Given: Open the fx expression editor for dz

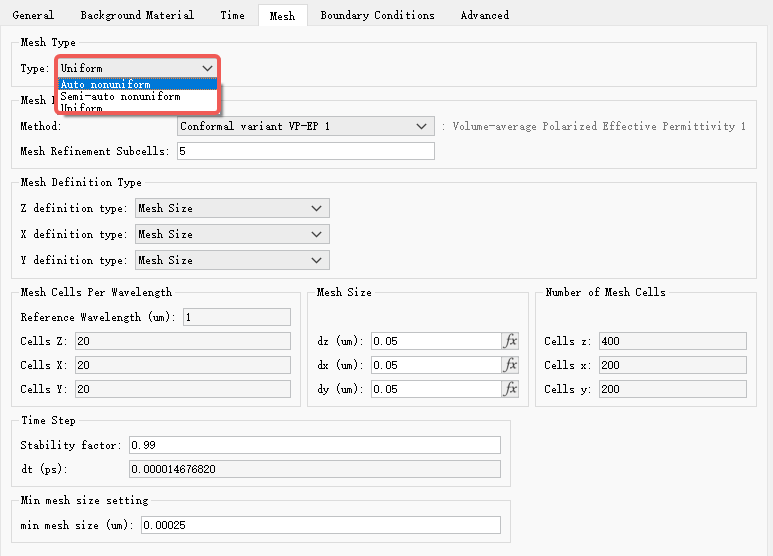Looking at the screenshot, I should coord(510,341).
